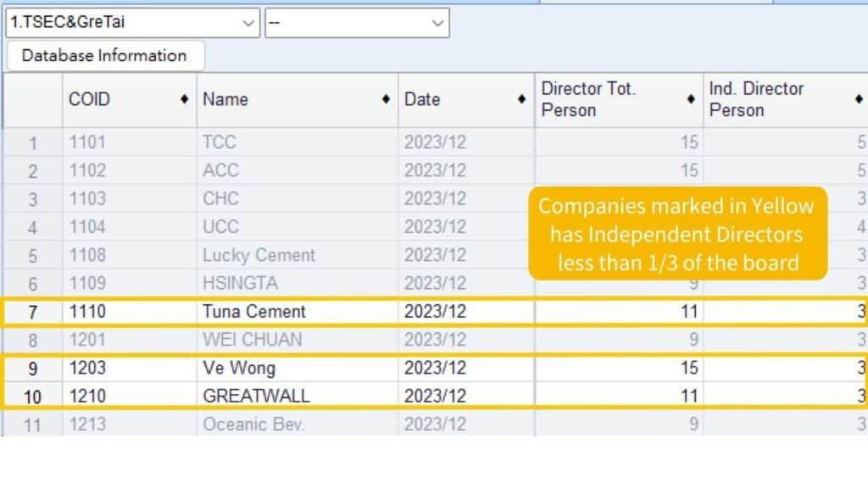The height and width of the screenshot is (488, 868).
Task: Select COID cell 1210
Action: (87, 396)
